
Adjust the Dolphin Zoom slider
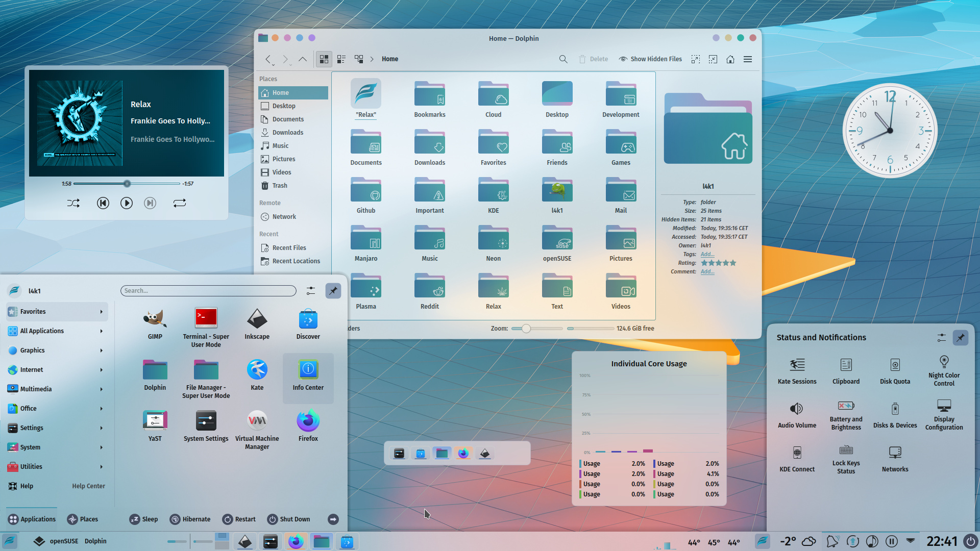pyautogui.click(x=537, y=329)
